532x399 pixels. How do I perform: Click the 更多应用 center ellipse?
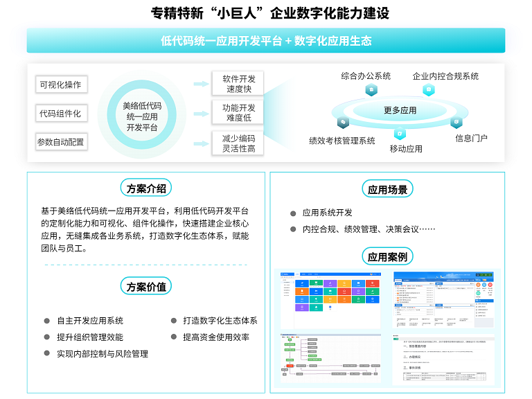[400, 110]
